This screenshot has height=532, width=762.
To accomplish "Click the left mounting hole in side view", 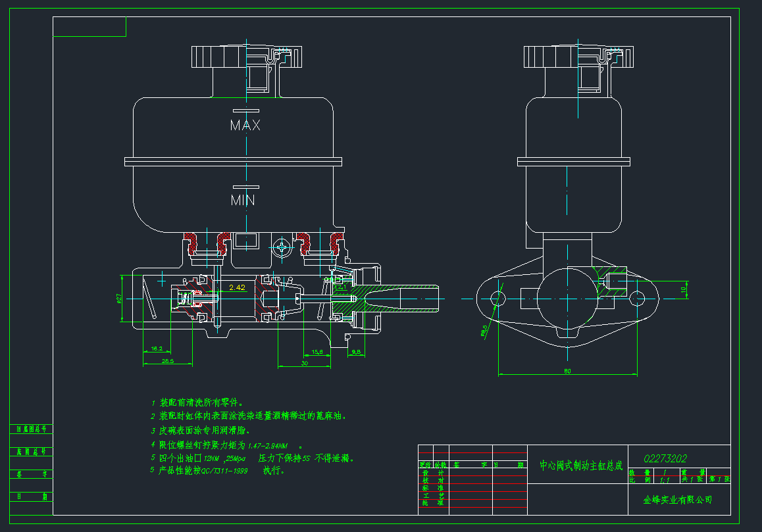I will [498, 299].
